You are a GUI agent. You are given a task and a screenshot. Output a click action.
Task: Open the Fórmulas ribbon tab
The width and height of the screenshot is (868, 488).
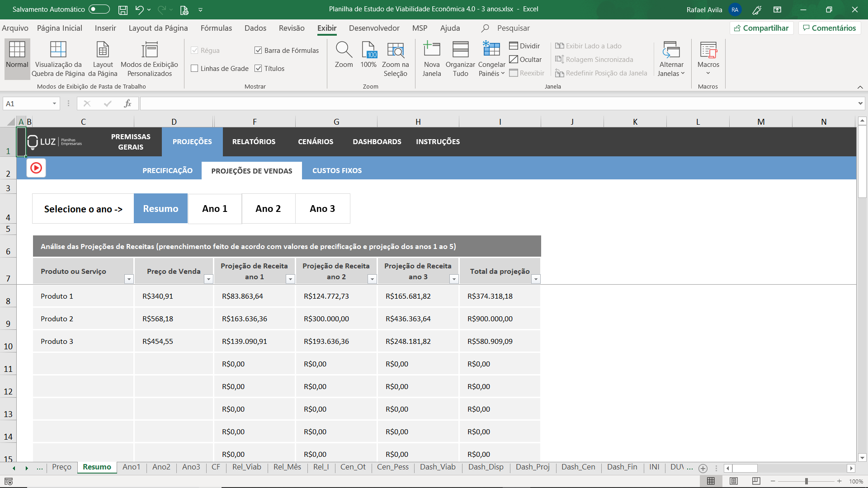216,28
